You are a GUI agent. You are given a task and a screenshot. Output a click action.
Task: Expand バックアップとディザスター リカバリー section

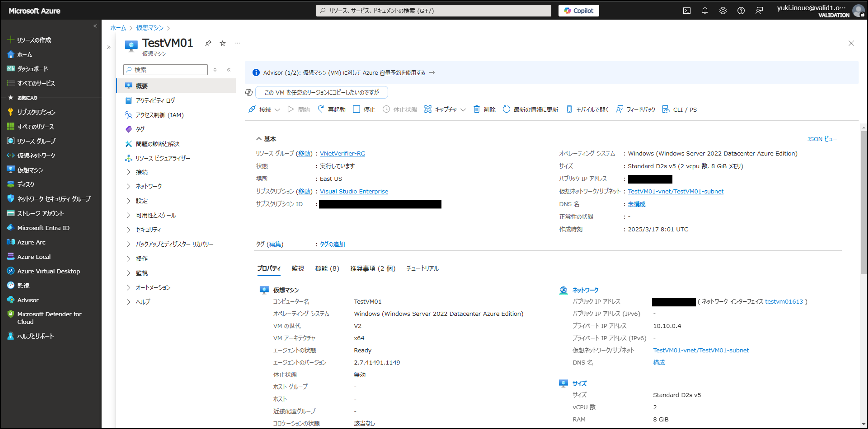point(170,244)
